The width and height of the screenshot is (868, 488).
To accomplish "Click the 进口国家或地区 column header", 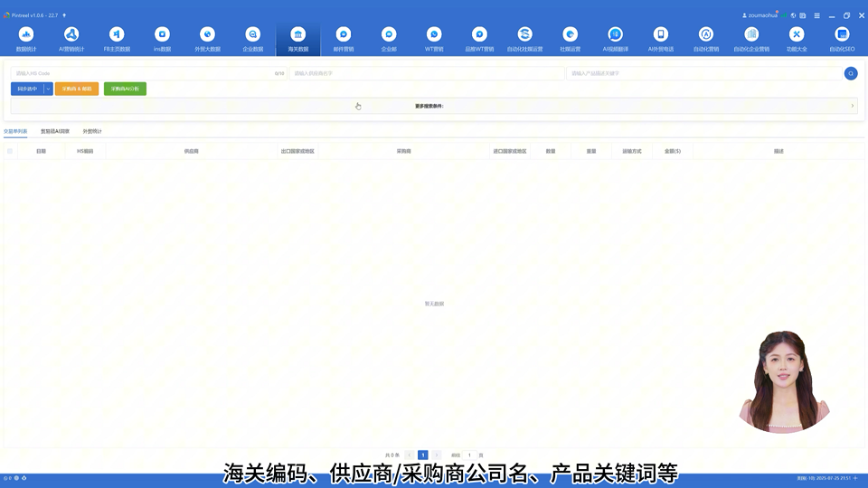I will (x=510, y=151).
